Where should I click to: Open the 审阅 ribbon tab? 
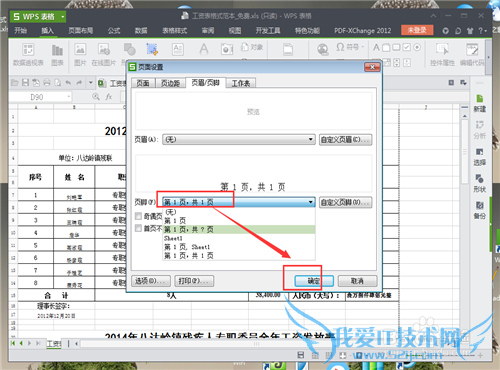tap(208, 31)
